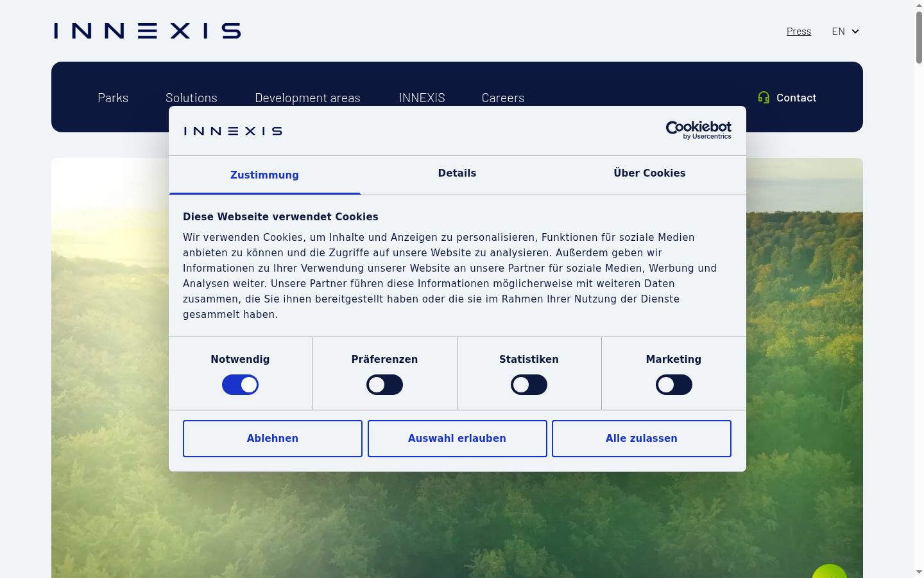This screenshot has width=924, height=578.
Task: Click the scrollbar up arrow
Action: coord(919,5)
